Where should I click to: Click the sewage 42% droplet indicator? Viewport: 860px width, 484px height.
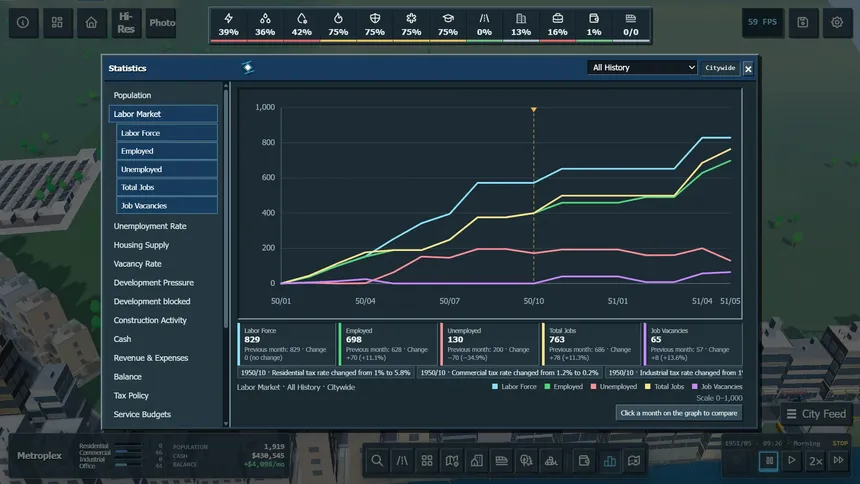coord(302,25)
